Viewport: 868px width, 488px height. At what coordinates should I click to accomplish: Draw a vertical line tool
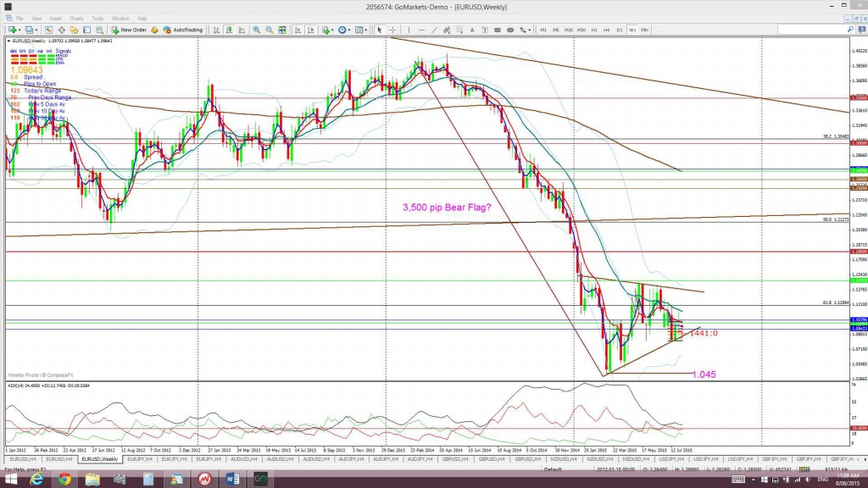[x=409, y=30]
